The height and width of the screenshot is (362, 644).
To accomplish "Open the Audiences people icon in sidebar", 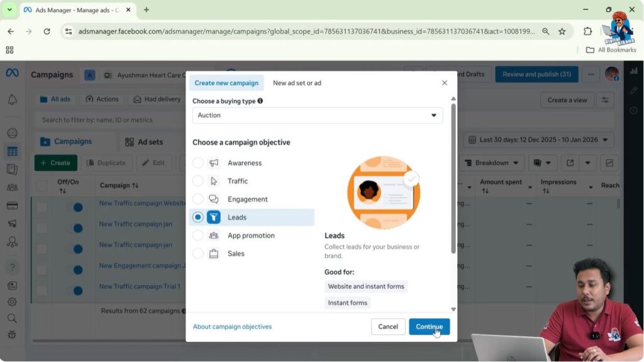I will coord(13,188).
